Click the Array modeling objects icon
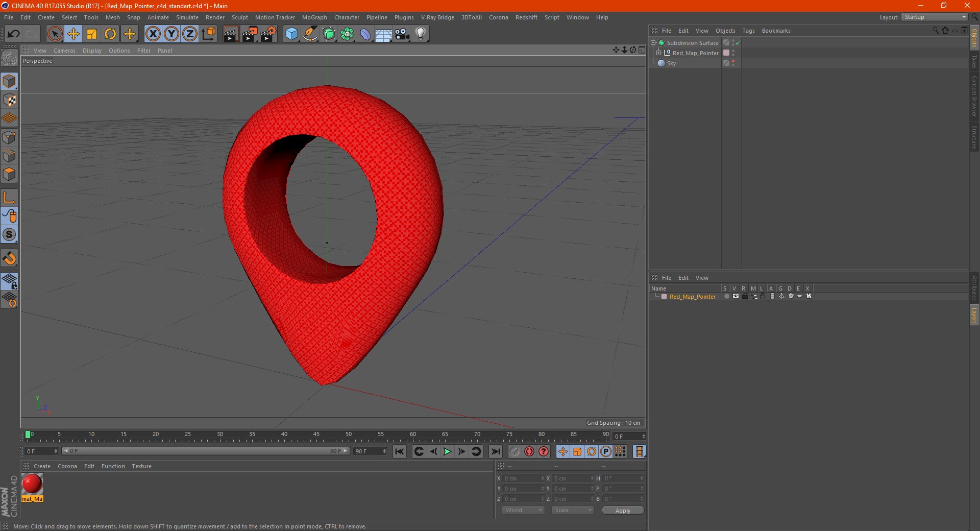This screenshot has width=980, height=531. click(x=347, y=34)
